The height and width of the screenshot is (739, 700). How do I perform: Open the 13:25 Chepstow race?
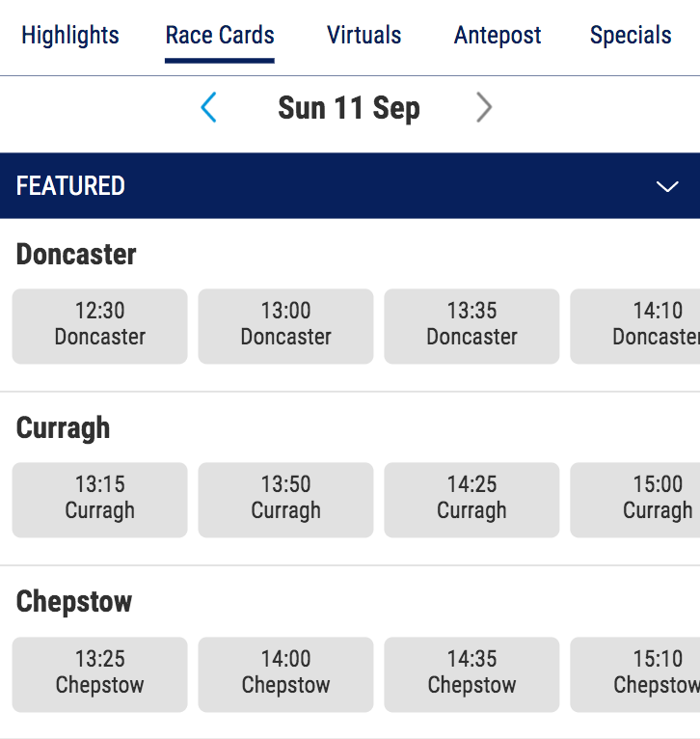pyautogui.click(x=100, y=673)
